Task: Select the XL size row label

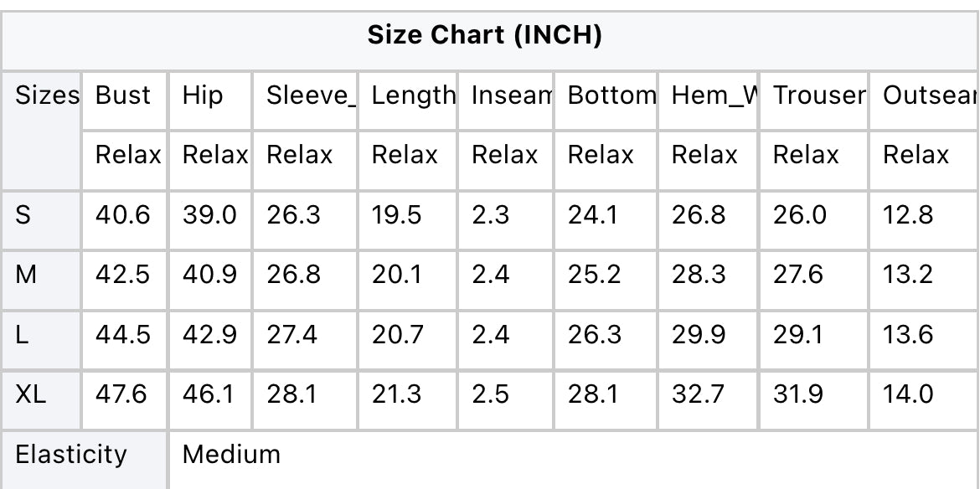Action: (x=31, y=394)
